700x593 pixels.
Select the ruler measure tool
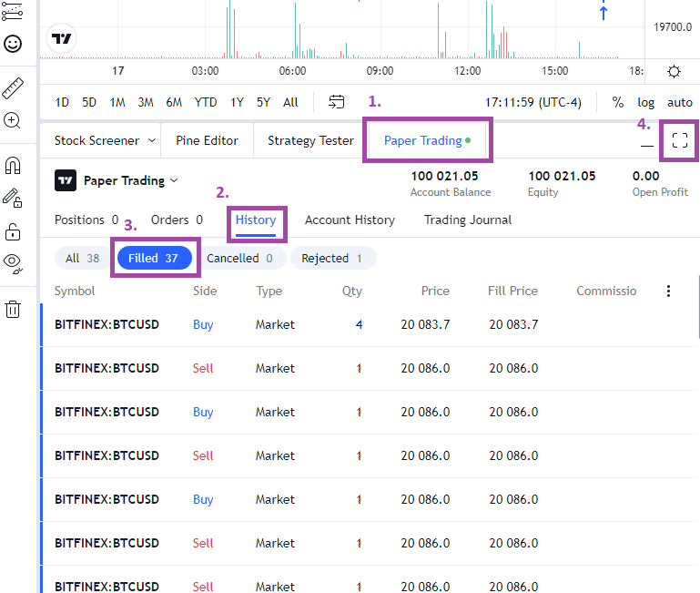pos(13,88)
